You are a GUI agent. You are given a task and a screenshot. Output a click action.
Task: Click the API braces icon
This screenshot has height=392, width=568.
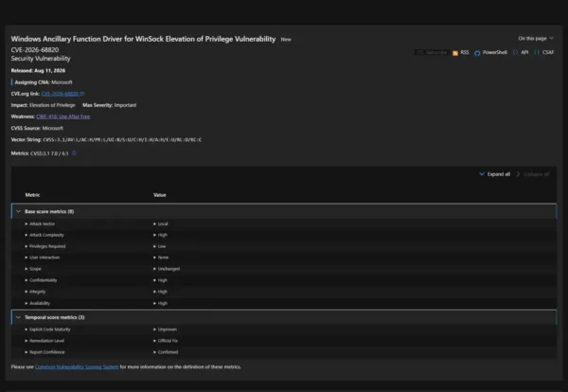(515, 52)
